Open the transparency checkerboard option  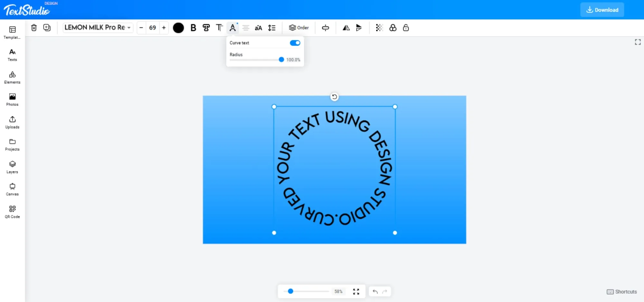[x=379, y=28]
